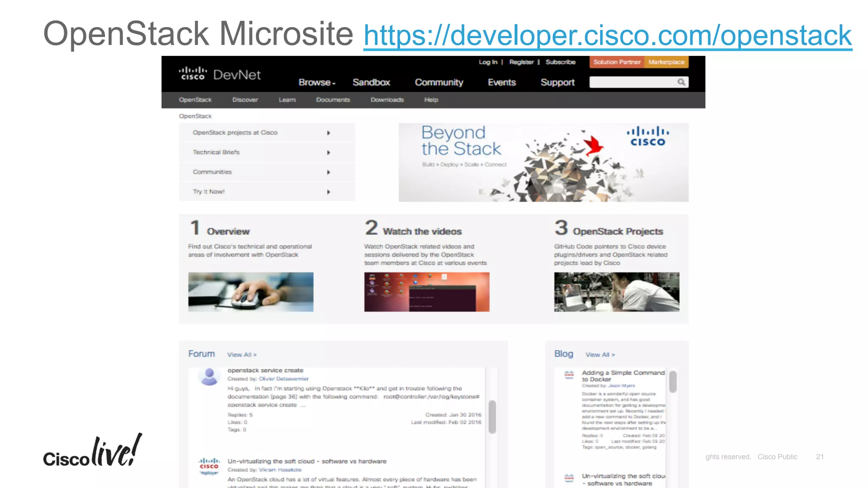
Task: Click the OpenStack projects at Cisco label
Action: 235,133
